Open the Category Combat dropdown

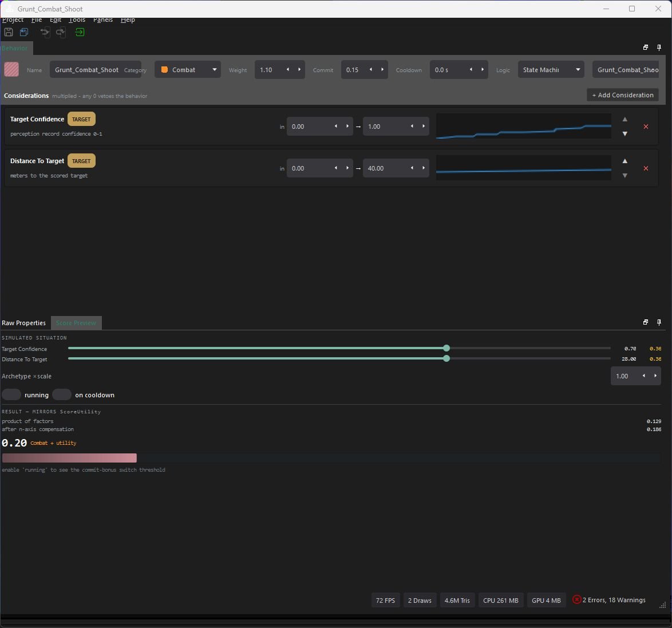[188, 69]
